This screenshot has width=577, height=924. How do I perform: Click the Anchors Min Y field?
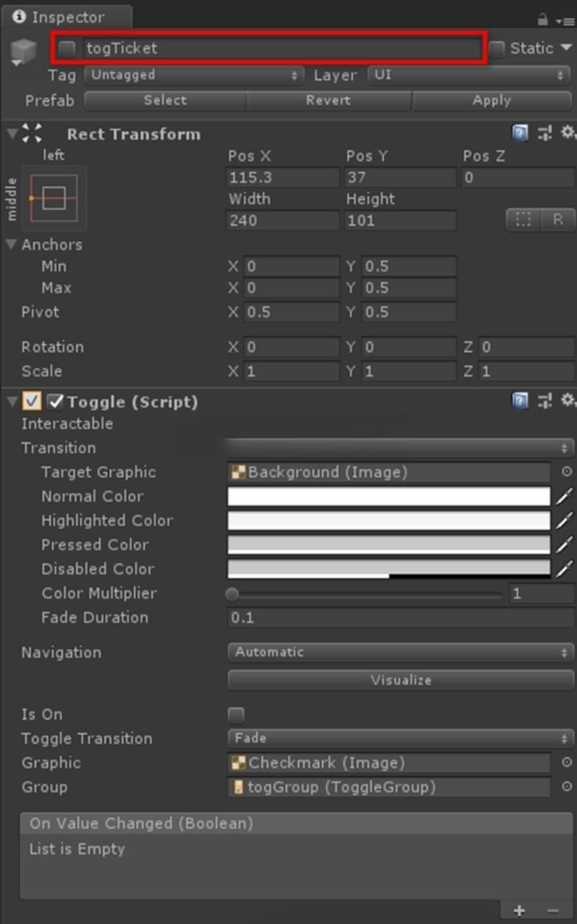409,266
